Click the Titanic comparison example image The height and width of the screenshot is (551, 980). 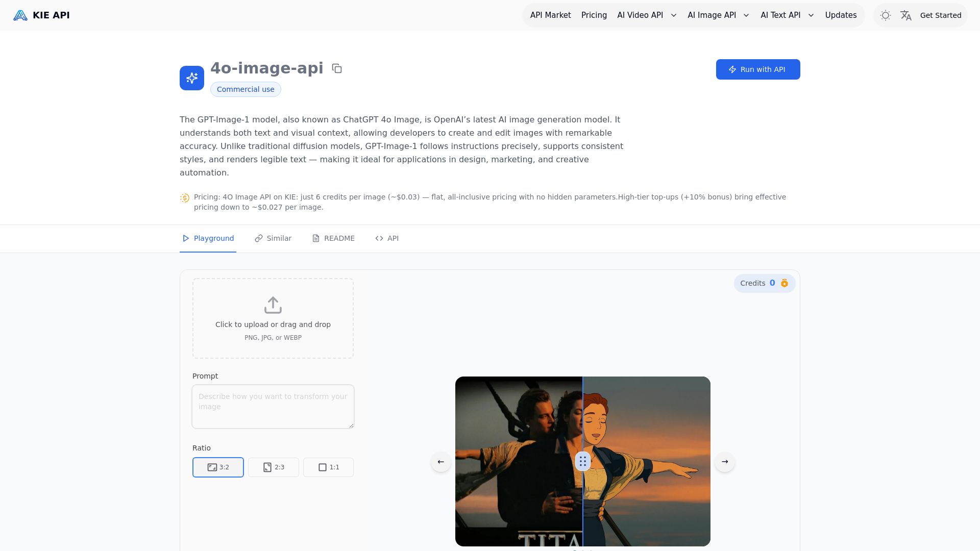(583, 461)
